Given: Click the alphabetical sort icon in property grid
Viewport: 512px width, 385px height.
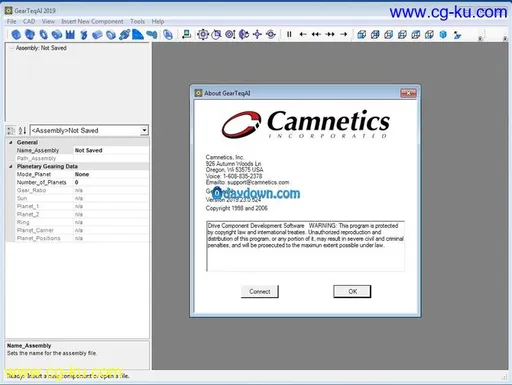Looking at the screenshot, I should pos(22,131).
